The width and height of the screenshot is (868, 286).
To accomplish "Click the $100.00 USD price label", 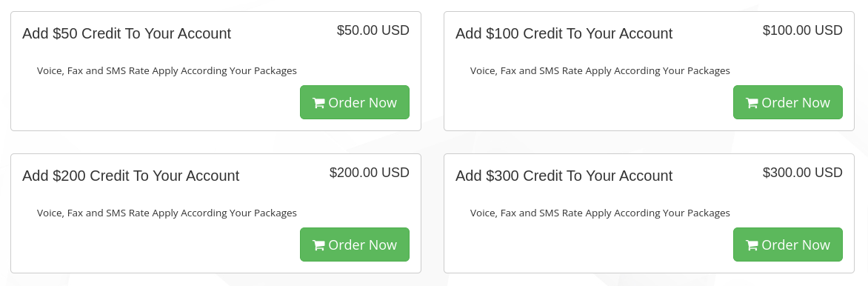I will click(803, 30).
